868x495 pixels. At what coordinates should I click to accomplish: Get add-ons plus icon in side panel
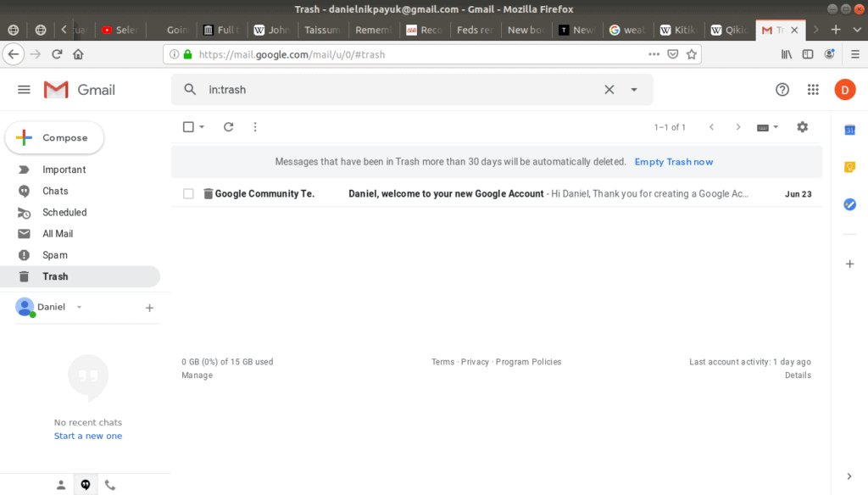(x=849, y=264)
